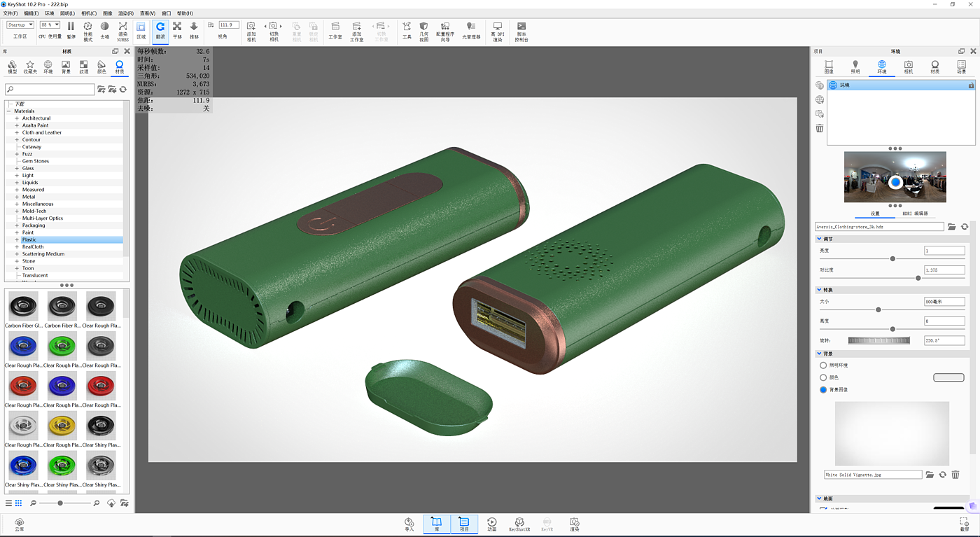Select the 背景图像 radio button
The height and width of the screenshot is (537, 980).
(823, 389)
